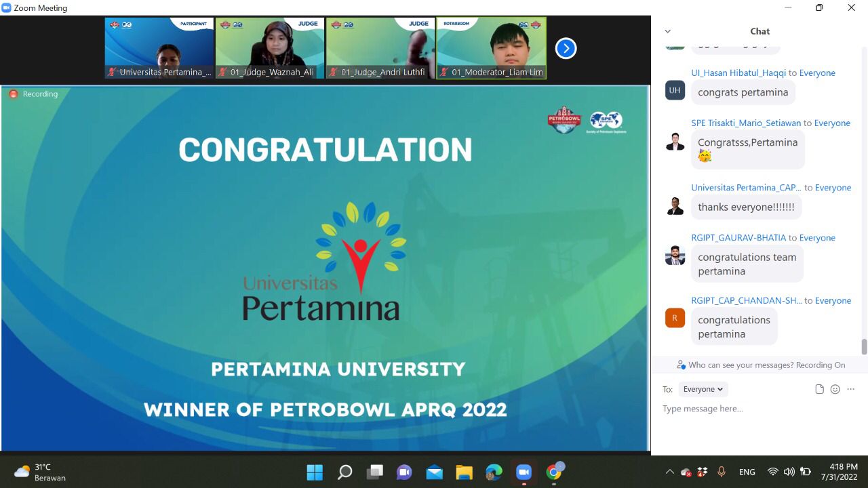Click the Universitas Pertamina_CAP sender name in chat
Screen dimensions: 868x488
[x=746, y=188]
